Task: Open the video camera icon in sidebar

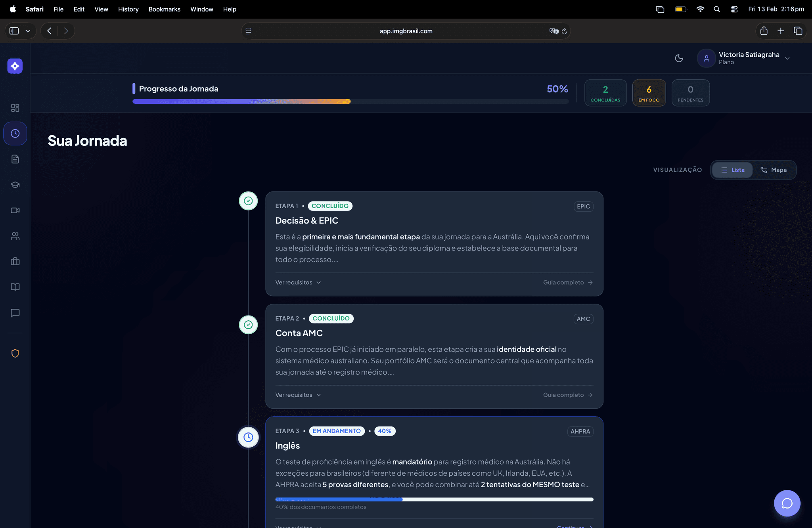Action: (15, 210)
